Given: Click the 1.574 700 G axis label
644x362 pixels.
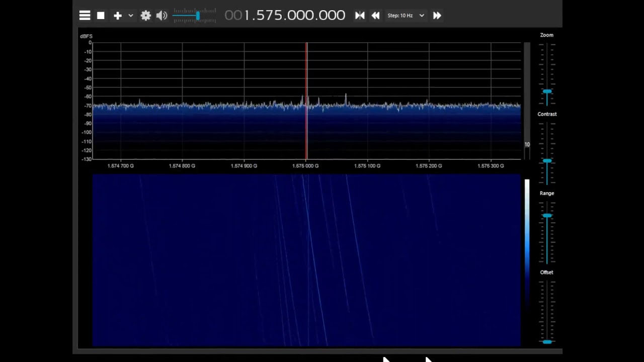Looking at the screenshot, I should click(x=121, y=165).
